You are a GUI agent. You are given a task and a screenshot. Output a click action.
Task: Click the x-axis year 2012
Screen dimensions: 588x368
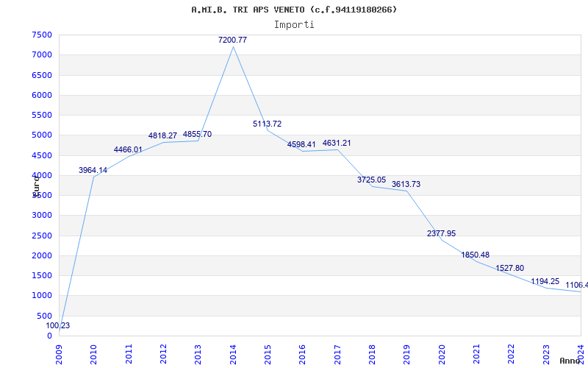tap(163, 355)
